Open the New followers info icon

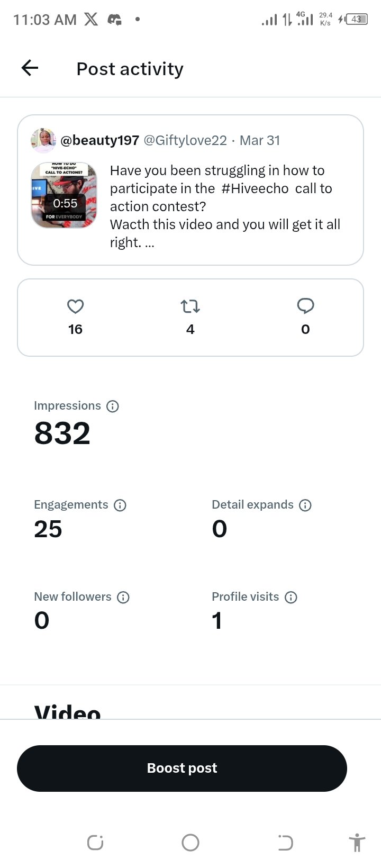(x=123, y=597)
